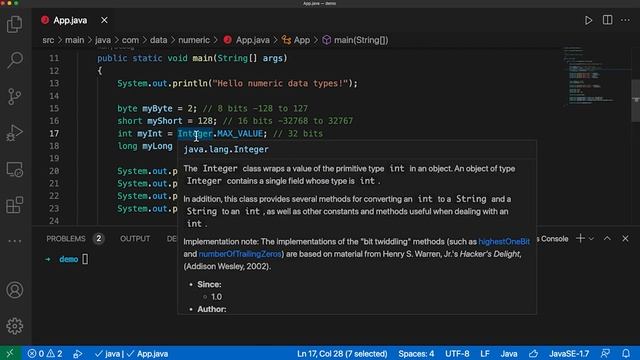Click line number 15 in gutter
The width and height of the screenshot is (640, 360).
pos(54,108)
